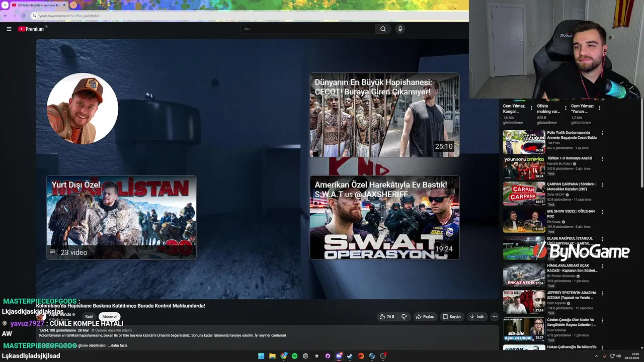
Task: Open Discord from the taskbar
Action: tap(339, 356)
